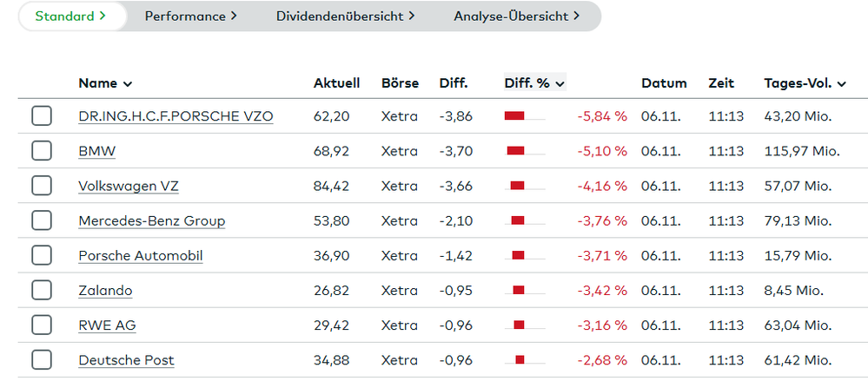The image size is (868, 381).
Task: Open the Mercedes-Benz Group stock link
Action: pyautogui.click(x=151, y=220)
